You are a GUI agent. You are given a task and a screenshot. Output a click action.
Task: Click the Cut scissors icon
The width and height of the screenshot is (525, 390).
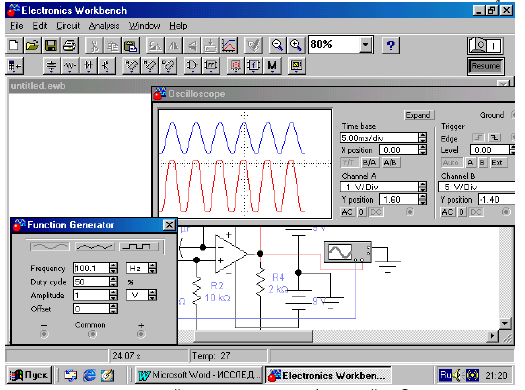click(x=95, y=45)
